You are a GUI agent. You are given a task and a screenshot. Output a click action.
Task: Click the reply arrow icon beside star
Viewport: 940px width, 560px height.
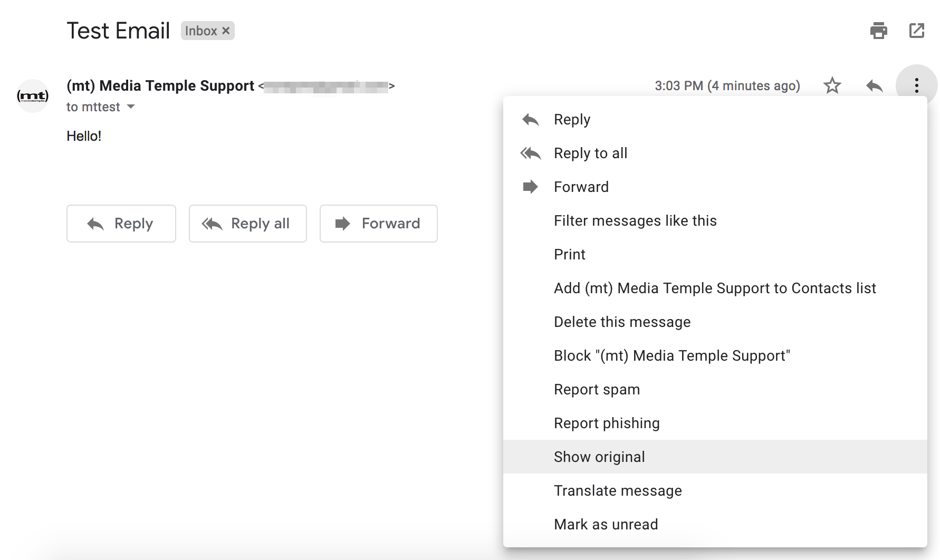click(x=874, y=85)
